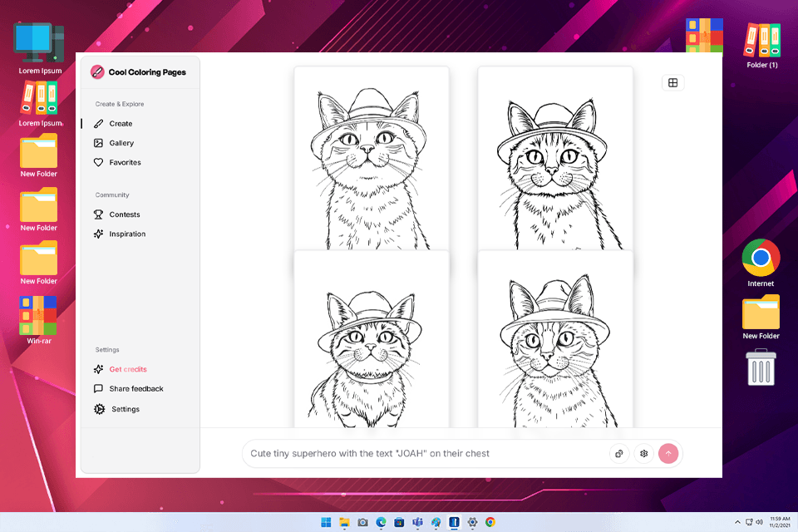The height and width of the screenshot is (532, 798).
Task: Open Microsoft Teams from taskbar
Action: [417, 522]
